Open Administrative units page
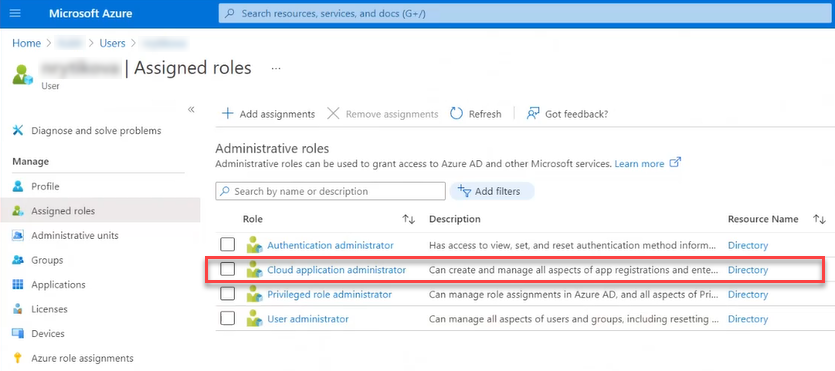The image size is (835, 371). point(75,235)
